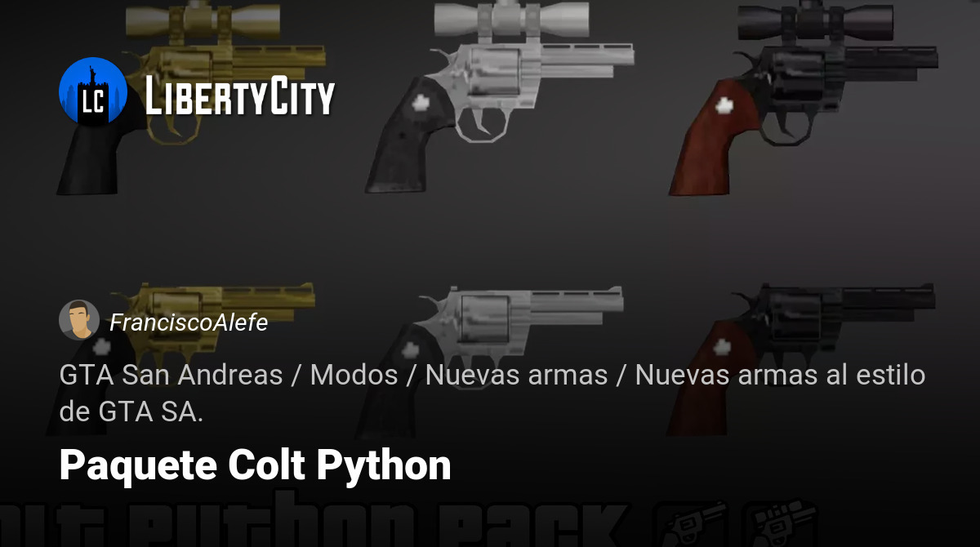Go to the GTA San Andreas breadcrumb
This screenshot has width=980, height=547.
coord(171,376)
